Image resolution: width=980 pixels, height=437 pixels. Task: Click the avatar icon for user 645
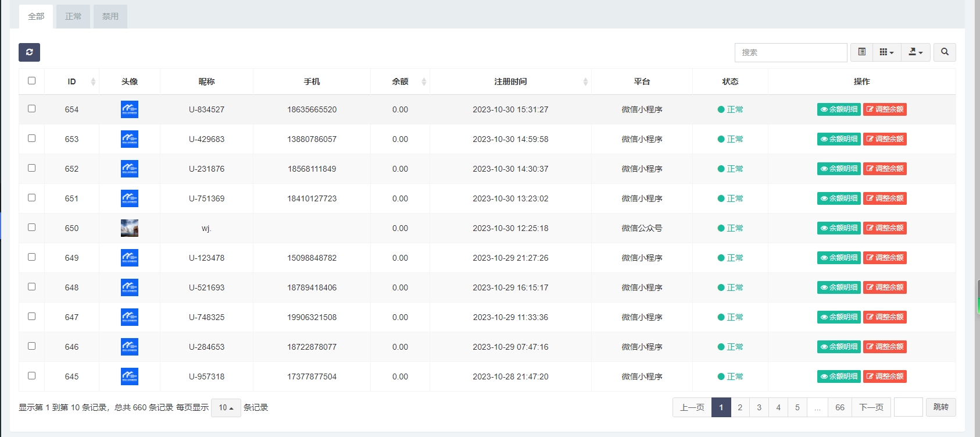[129, 376]
